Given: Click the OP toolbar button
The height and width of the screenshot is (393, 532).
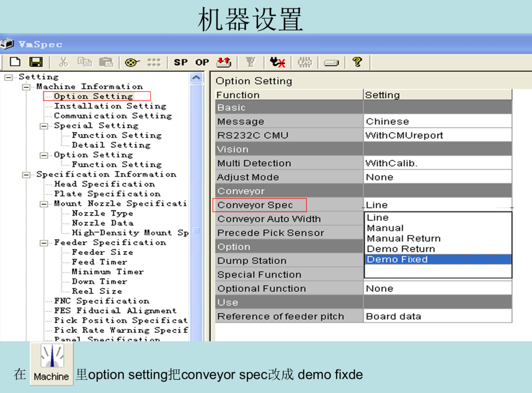Looking at the screenshot, I should coord(202,63).
